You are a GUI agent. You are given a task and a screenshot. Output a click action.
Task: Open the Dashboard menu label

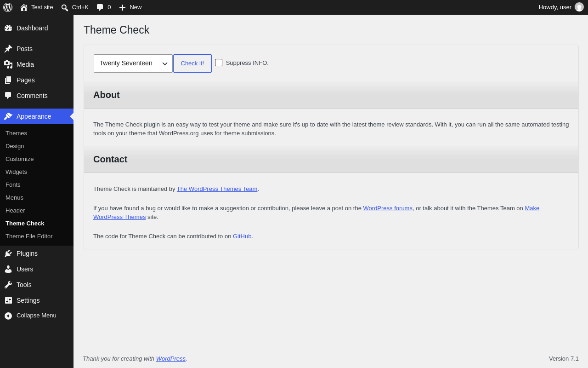pyautogui.click(x=32, y=28)
